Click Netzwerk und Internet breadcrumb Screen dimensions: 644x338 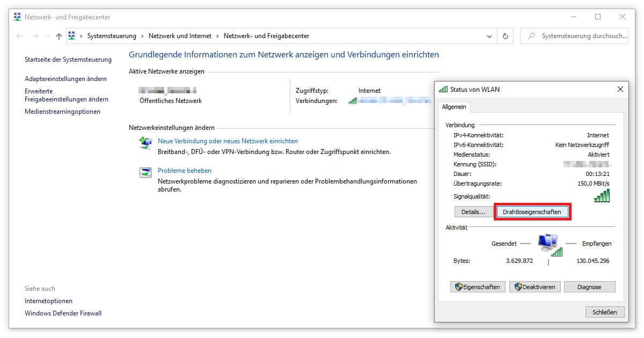180,36
